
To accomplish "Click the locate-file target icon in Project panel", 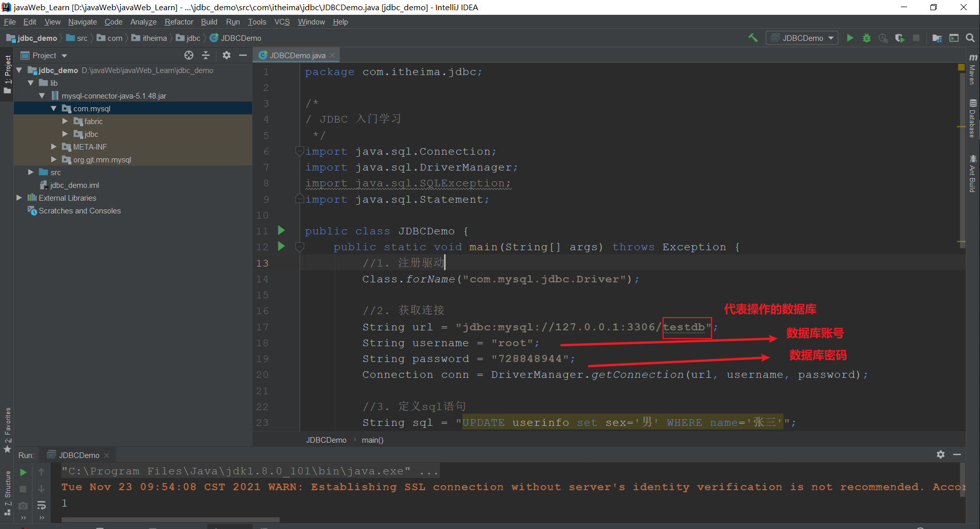I will [x=189, y=55].
